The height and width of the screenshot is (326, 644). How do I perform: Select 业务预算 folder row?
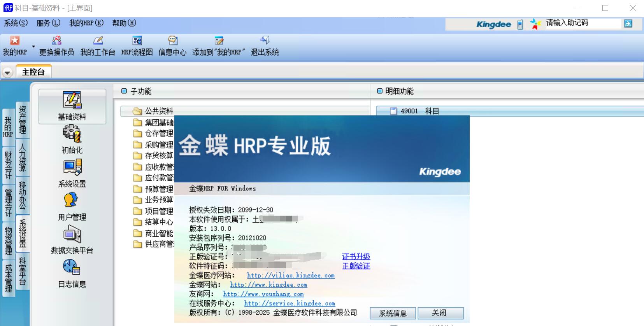(x=154, y=200)
